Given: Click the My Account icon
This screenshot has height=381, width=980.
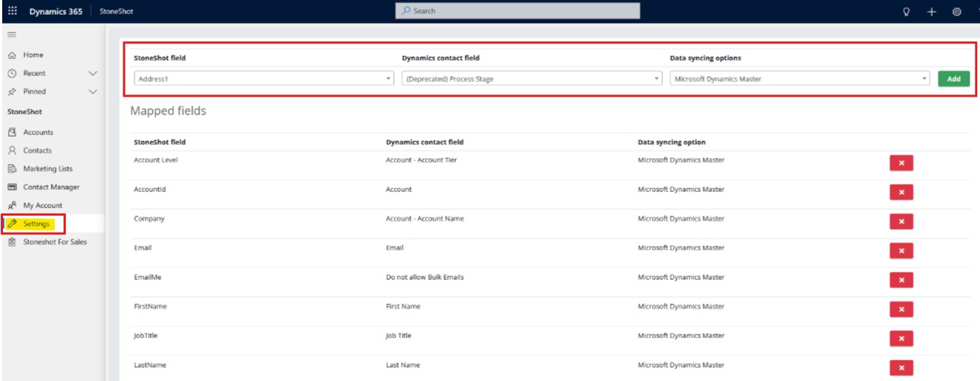Looking at the screenshot, I should pyautogui.click(x=12, y=205).
